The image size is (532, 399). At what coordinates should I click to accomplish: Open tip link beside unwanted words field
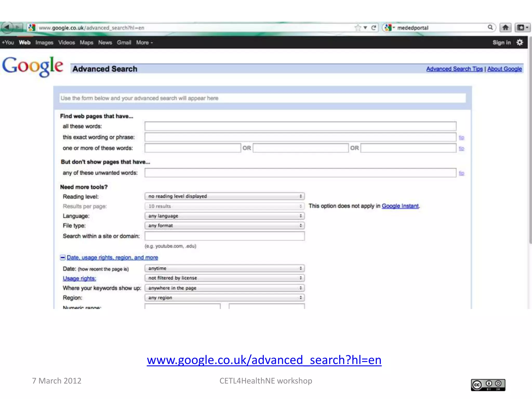click(461, 173)
